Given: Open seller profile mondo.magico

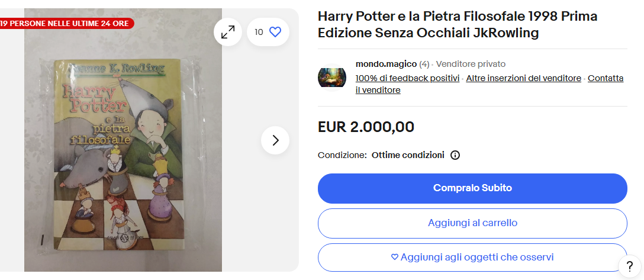Looking at the screenshot, I should pyautogui.click(x=386, y=64).
